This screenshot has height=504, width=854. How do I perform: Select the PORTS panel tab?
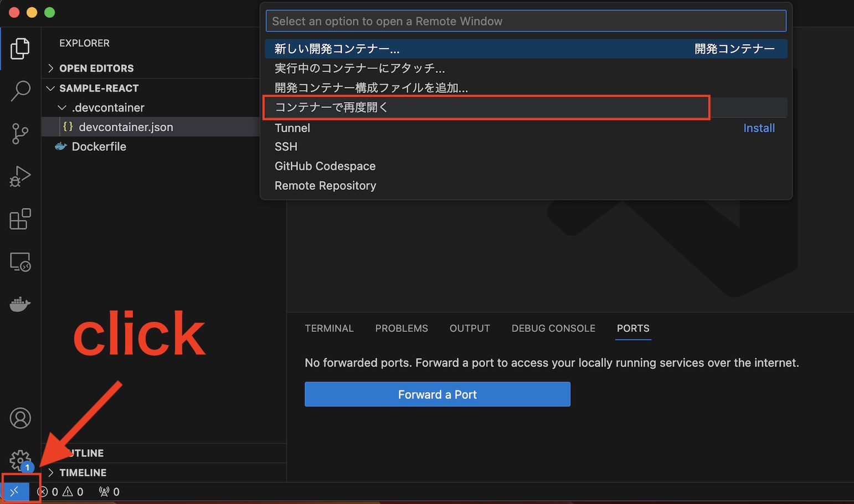coord(633,328)
